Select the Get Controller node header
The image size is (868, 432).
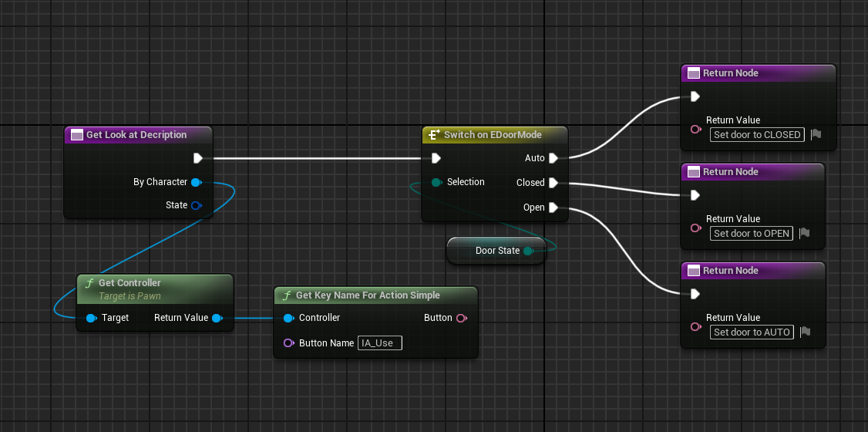pos(155,289)
